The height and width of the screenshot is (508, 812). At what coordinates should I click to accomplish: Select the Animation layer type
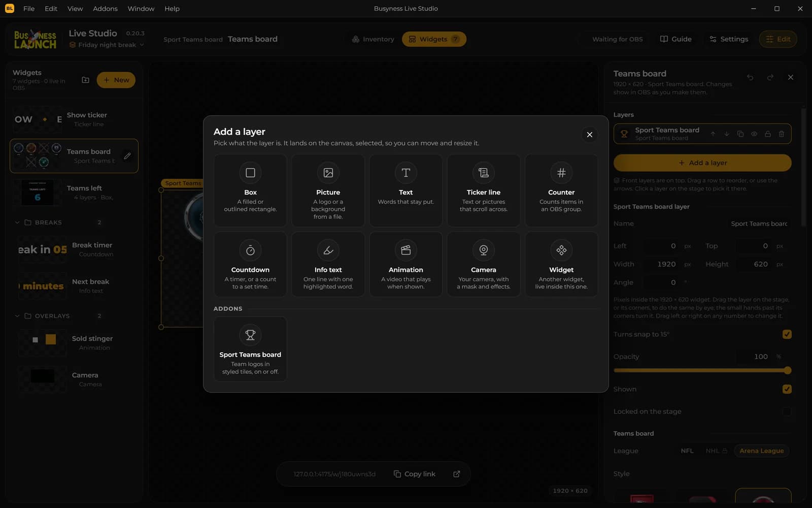(405, 264)
